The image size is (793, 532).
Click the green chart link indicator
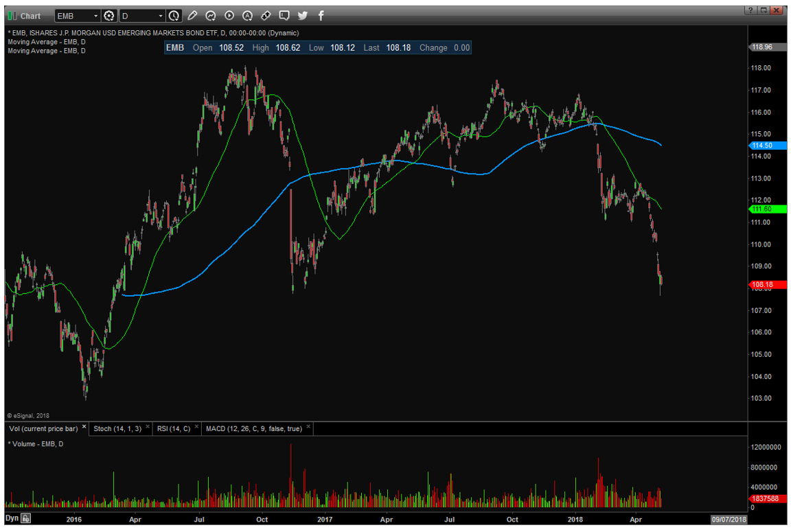tap(12, 16)
